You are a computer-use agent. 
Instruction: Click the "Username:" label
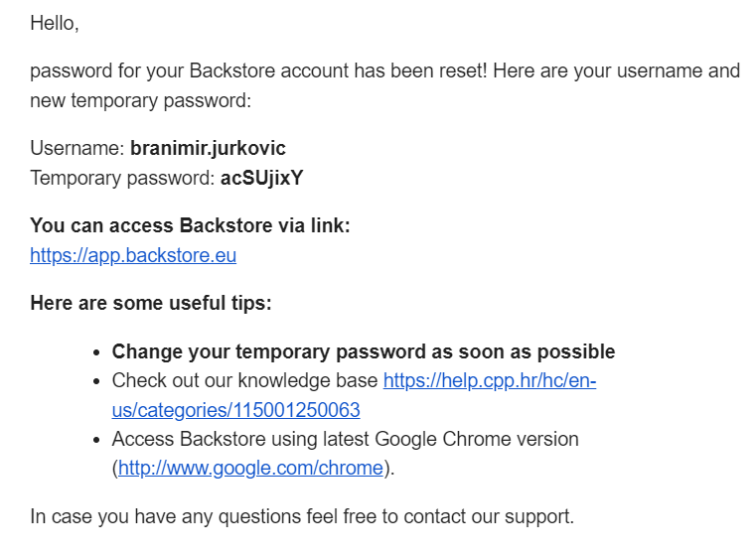77,148
